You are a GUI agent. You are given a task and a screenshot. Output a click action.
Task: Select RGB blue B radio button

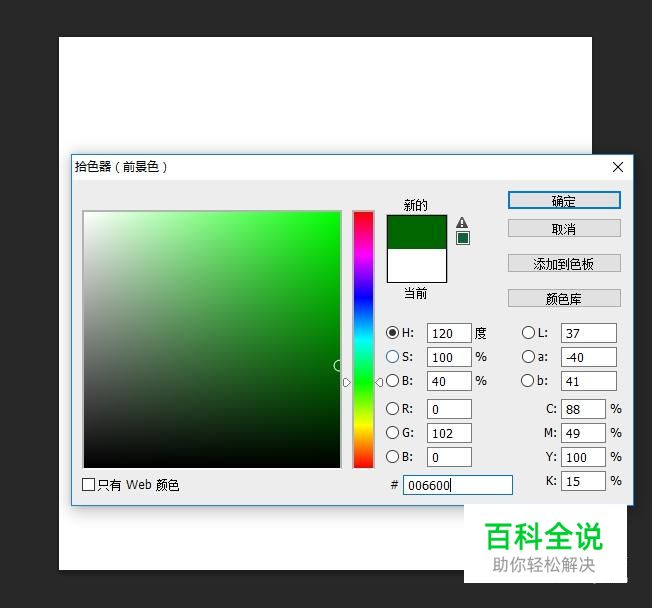click(392, 457)
